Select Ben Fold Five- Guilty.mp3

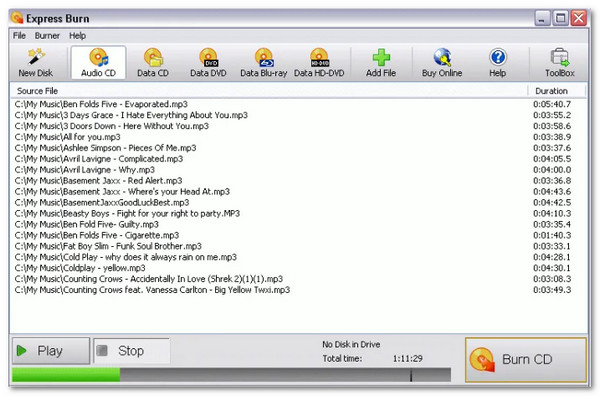(86, 224)
